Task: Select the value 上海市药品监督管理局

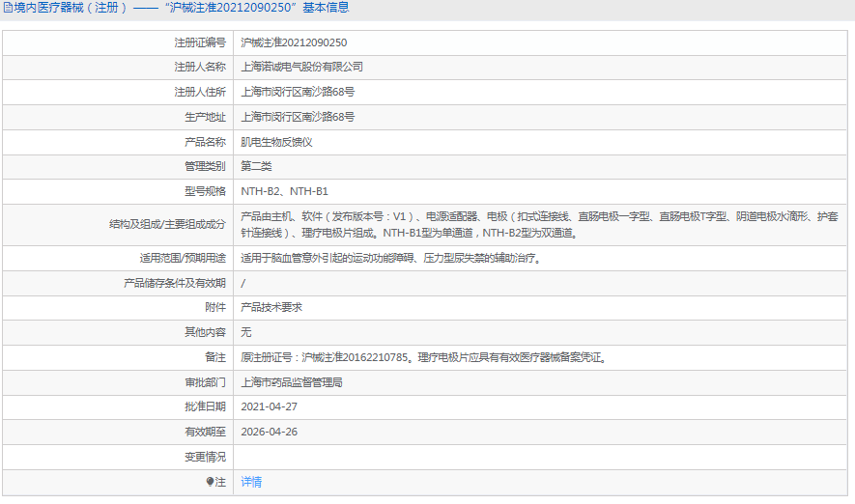Action: click(292, 382)
